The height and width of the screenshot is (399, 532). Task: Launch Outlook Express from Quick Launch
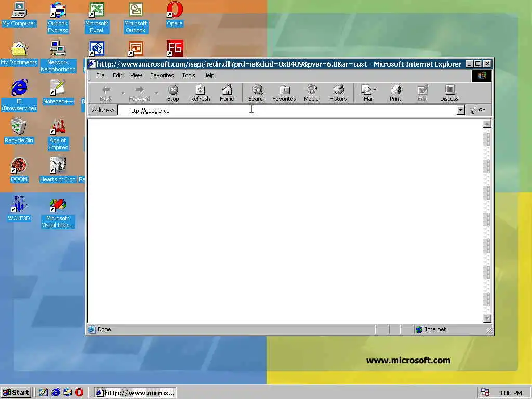(x=68, y=393)
